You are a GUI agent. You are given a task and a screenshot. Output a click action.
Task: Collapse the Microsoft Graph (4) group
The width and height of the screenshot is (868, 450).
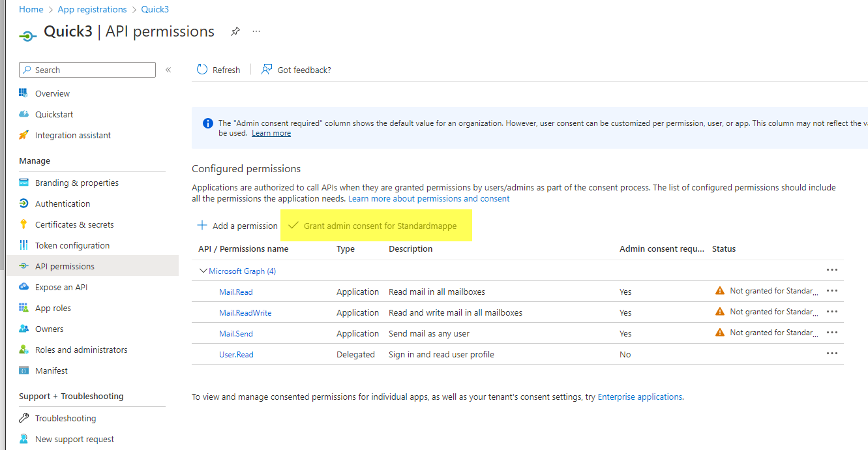203,271
